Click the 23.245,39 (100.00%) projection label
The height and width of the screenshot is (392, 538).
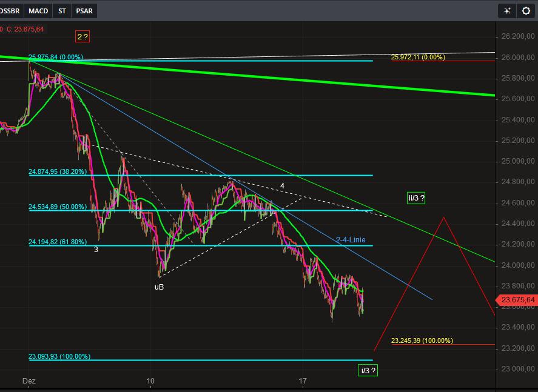[421, 341]
